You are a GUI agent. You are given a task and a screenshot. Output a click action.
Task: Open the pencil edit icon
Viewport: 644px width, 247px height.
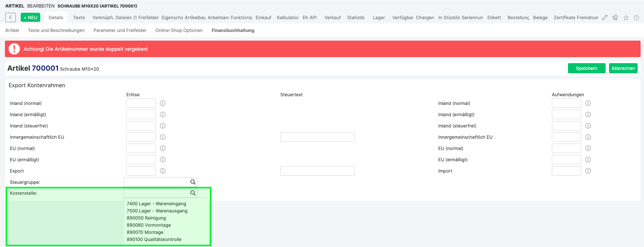pos(605,18)
